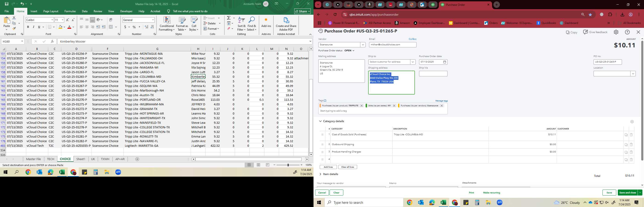Click the Insert Function fx icon
This screenshot has width=644, height=207.
coord(52,41)
